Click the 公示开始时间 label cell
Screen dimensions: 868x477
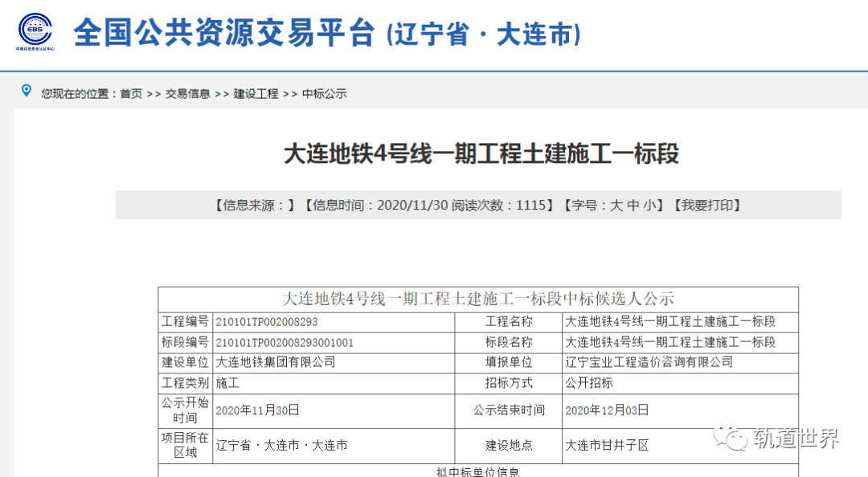click(186, 410)
